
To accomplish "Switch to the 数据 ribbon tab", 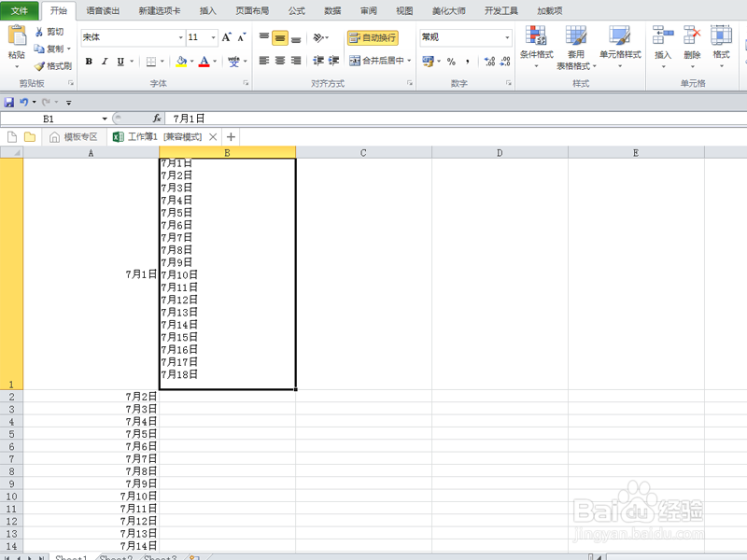I will pos(332,10).
